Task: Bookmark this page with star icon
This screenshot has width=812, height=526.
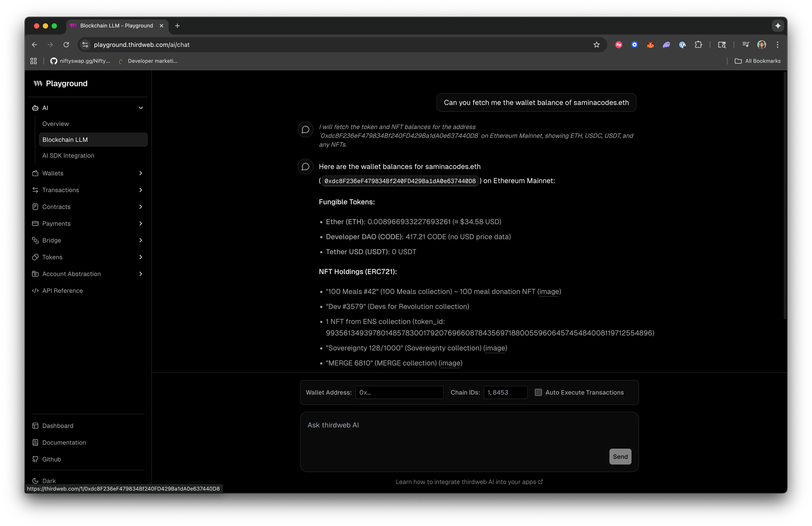Action: click(x=596, y=45)
